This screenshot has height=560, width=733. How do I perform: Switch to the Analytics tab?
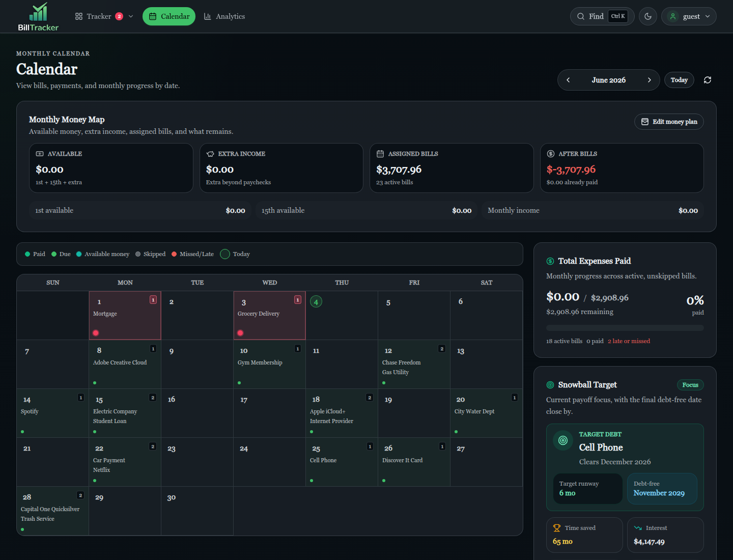[x=224, y=16]
